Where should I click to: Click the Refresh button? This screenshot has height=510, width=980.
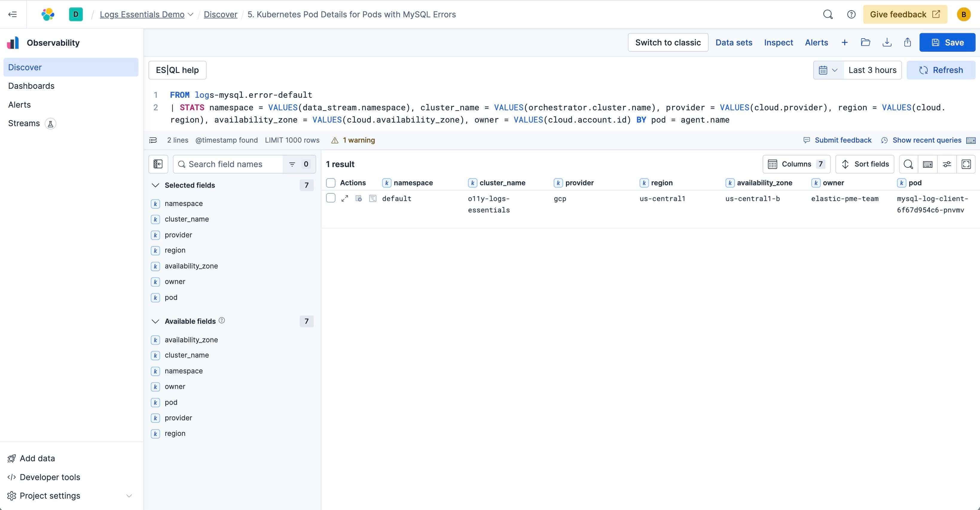coord(941,70)
